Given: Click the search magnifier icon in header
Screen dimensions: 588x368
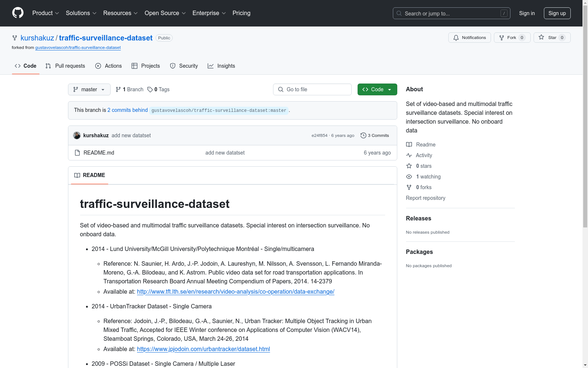Looking at the screenshot, I should (x=399, y=13).
